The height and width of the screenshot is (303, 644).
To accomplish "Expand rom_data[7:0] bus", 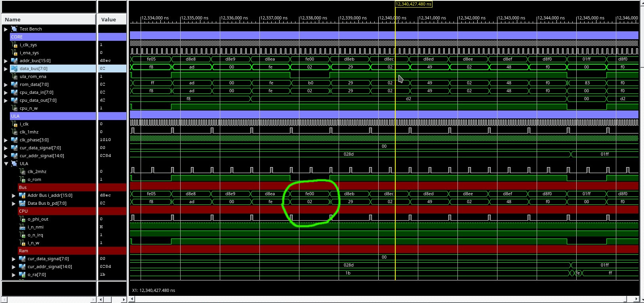I will pos(6,84).
